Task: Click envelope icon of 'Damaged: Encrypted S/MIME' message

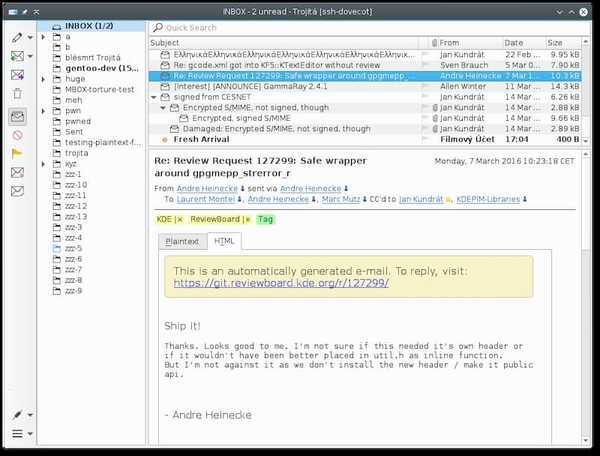Action: 174,129
